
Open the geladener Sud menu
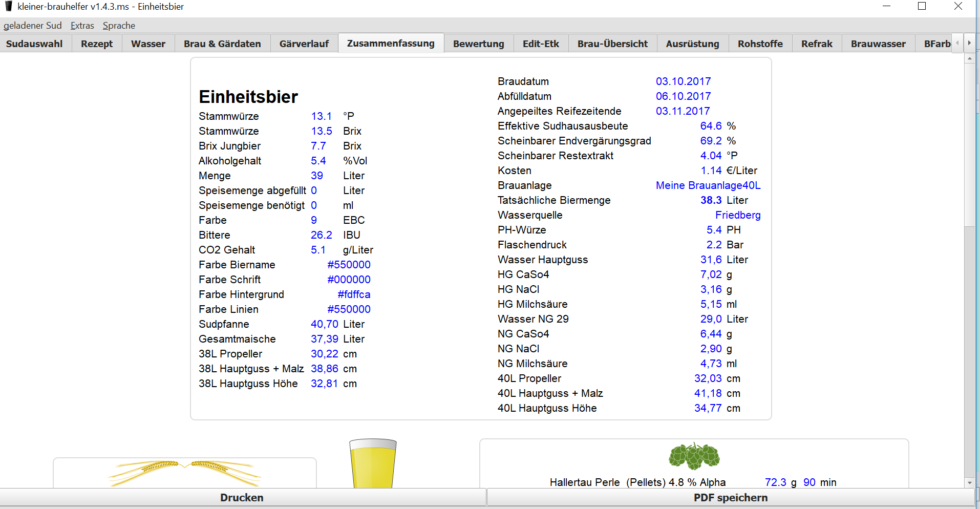(32, 26)
